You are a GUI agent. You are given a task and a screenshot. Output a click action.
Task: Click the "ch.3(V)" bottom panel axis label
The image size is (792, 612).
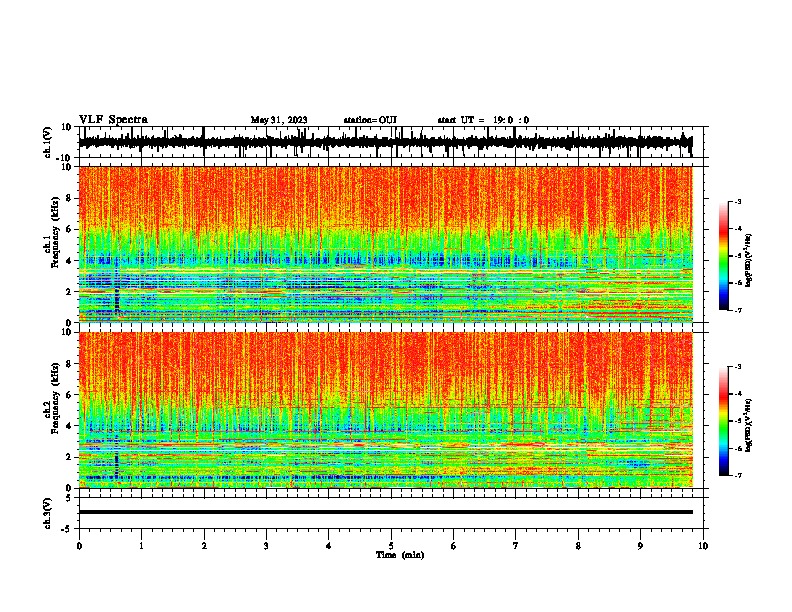pos(48,513)
